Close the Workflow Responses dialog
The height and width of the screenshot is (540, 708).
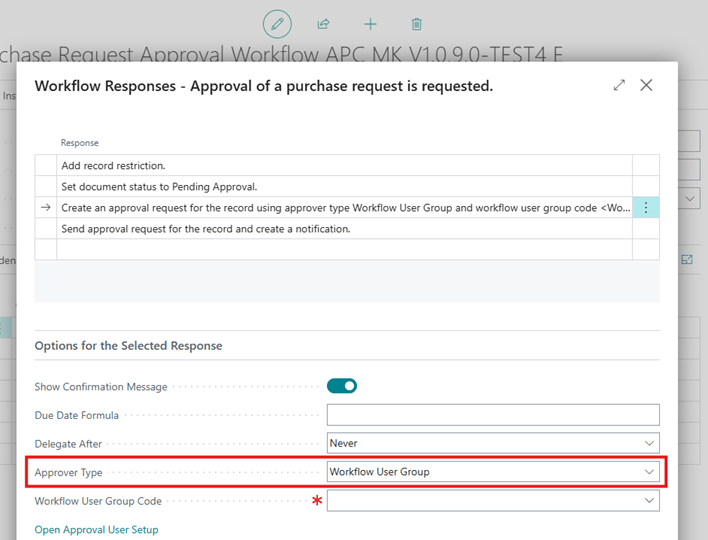coord(646,86)
